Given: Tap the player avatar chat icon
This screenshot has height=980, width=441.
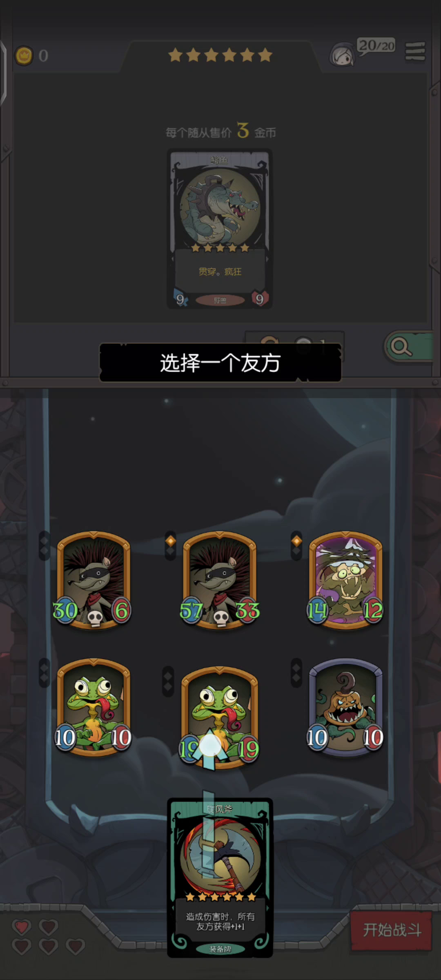Looking at the screenshot, I should [342, 55].
